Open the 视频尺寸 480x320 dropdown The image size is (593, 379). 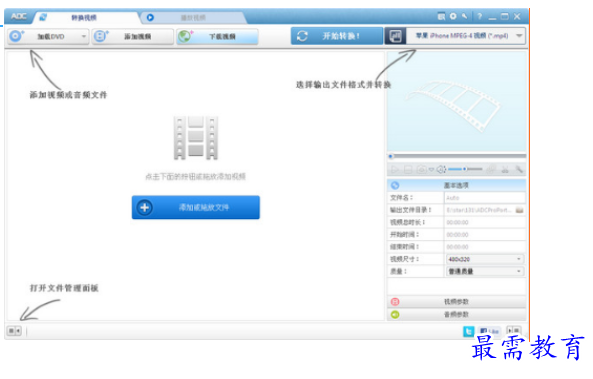[485, 259]
